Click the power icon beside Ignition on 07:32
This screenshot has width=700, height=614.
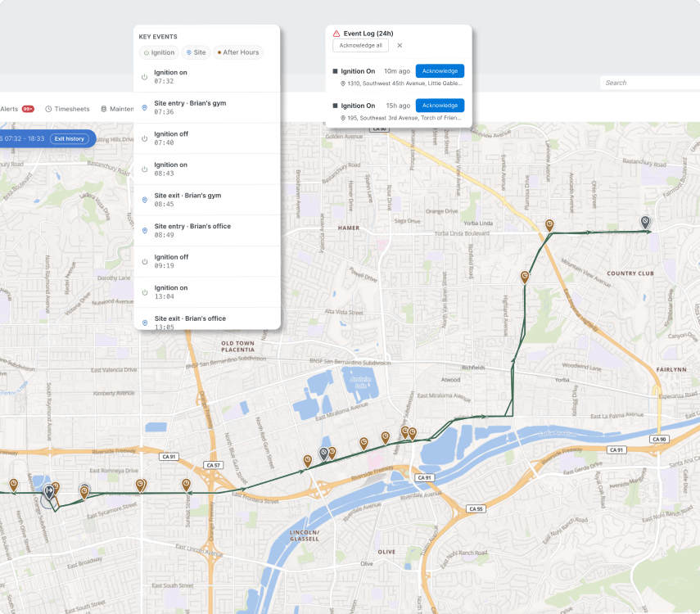coord(145,77)
